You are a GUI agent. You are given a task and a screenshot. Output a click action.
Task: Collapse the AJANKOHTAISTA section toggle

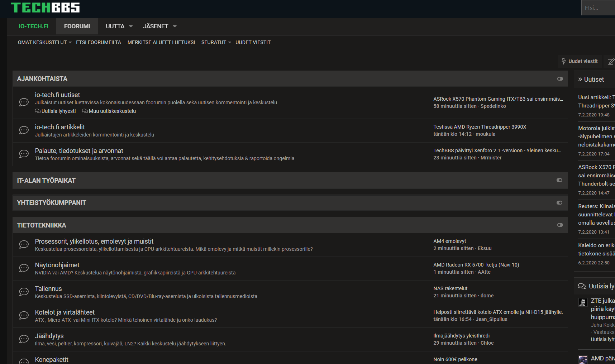[560, 78]
